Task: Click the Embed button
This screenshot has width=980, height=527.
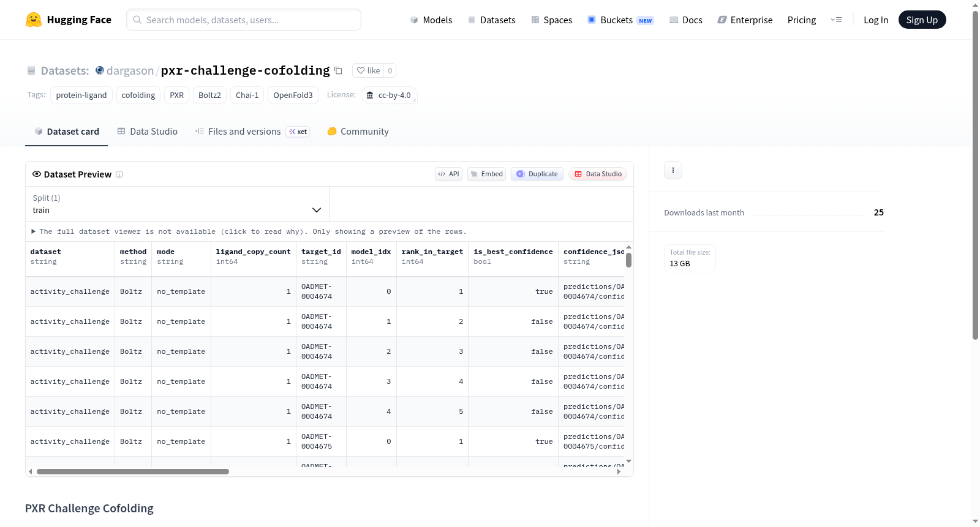Action: tap(487, 174)
